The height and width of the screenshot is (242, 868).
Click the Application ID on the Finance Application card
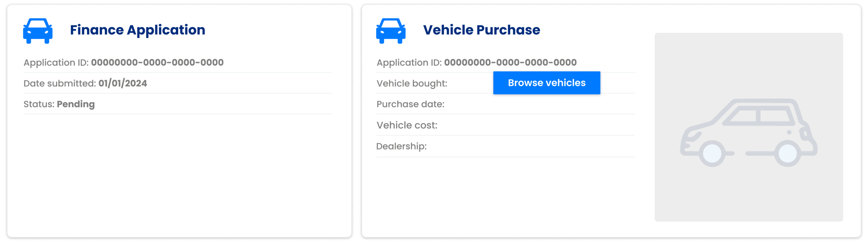124,62
